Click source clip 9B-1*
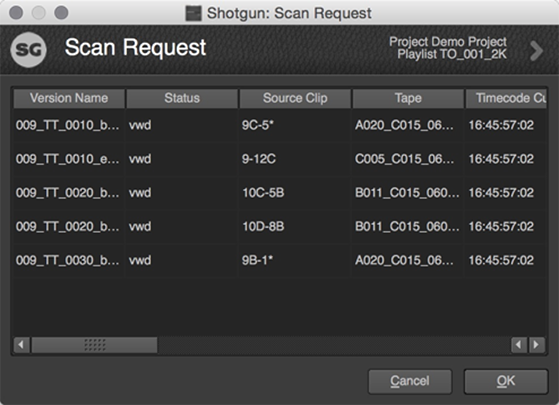This screenshot has width=559, height=405. [x=257, y=261]
